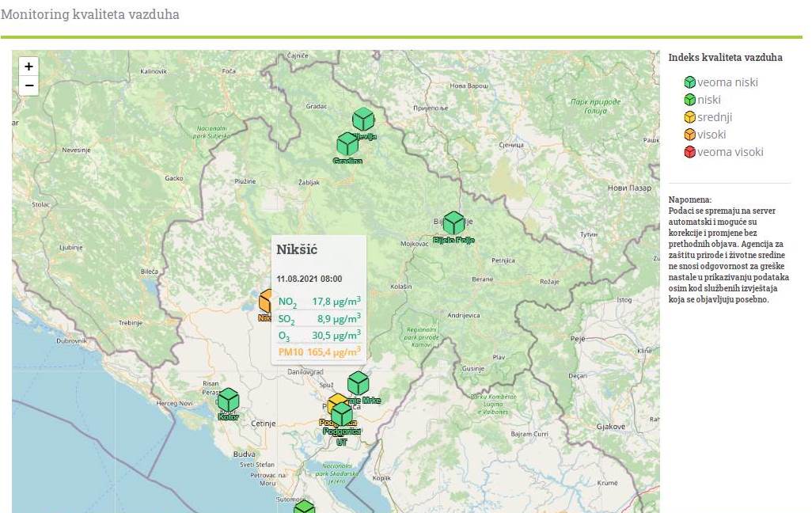Screen dimensions: 812x513
Task: Click Berane on the map
Action: [x=482, y=279]
